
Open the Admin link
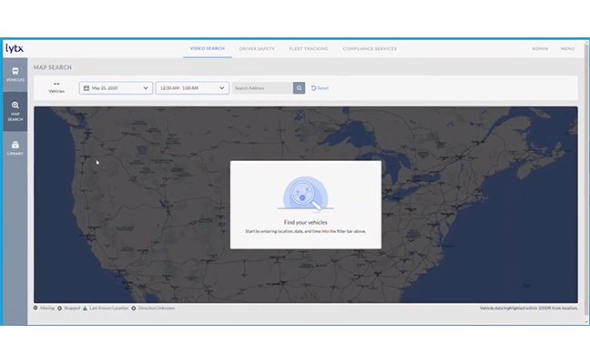pyautogui.click(x=540, y=48)
